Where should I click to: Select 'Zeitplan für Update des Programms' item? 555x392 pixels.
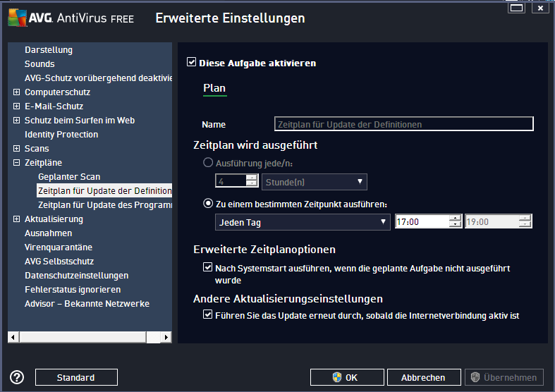click(105, 205)
